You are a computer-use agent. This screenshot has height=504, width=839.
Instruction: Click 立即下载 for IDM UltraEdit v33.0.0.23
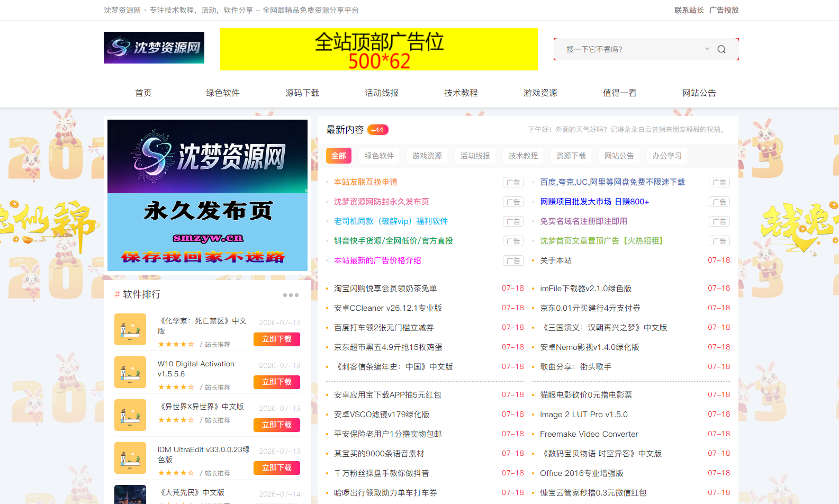tap(277, 468)
